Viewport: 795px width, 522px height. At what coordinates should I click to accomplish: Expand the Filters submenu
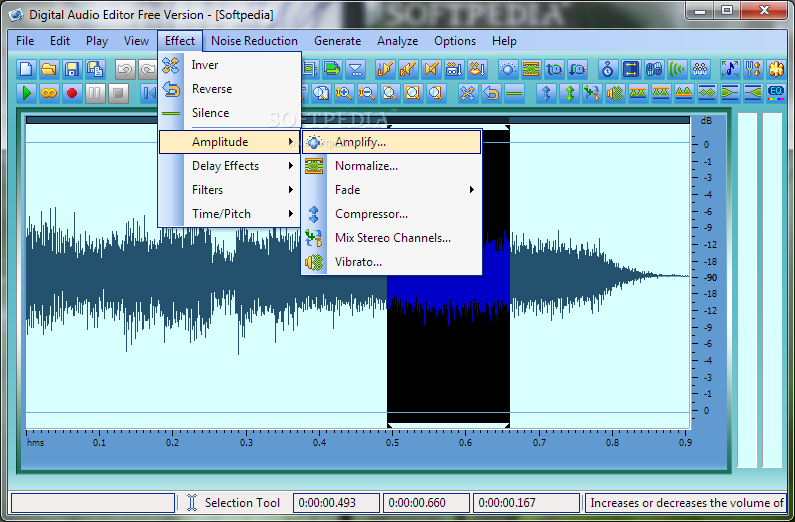point(230,190)
